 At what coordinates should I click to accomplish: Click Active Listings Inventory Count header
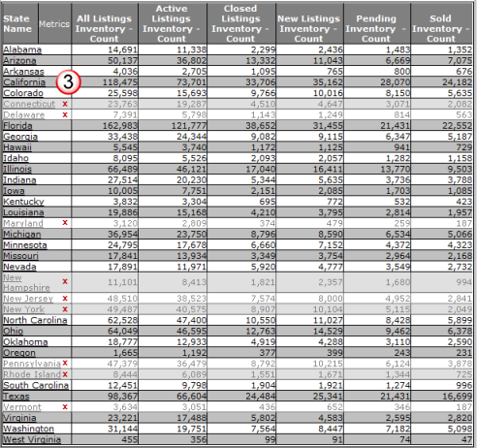click(x=172, y=23)
